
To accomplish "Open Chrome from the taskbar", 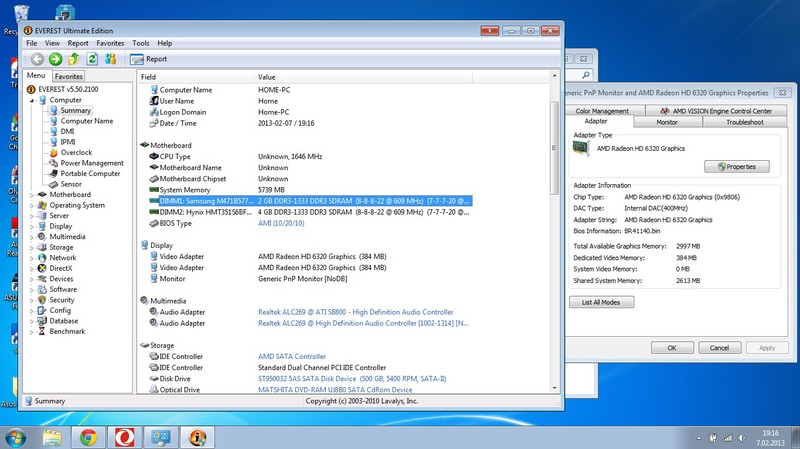I will point(88,437).
